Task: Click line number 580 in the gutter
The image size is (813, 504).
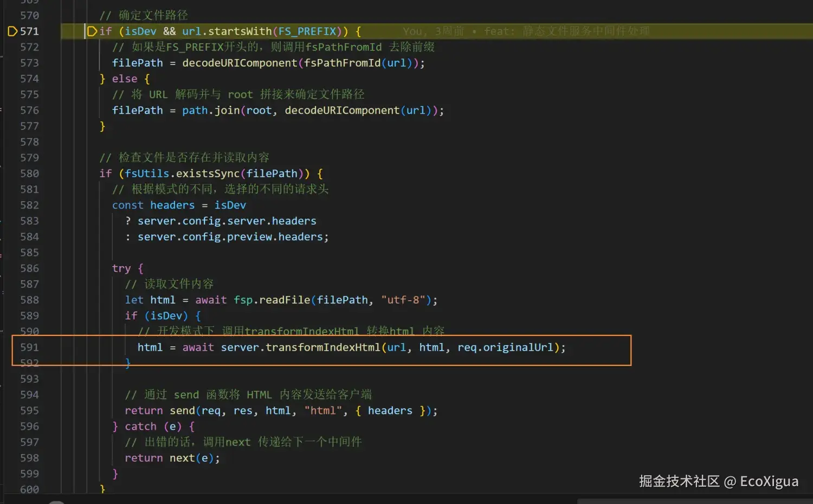Action: click(29, 173)
